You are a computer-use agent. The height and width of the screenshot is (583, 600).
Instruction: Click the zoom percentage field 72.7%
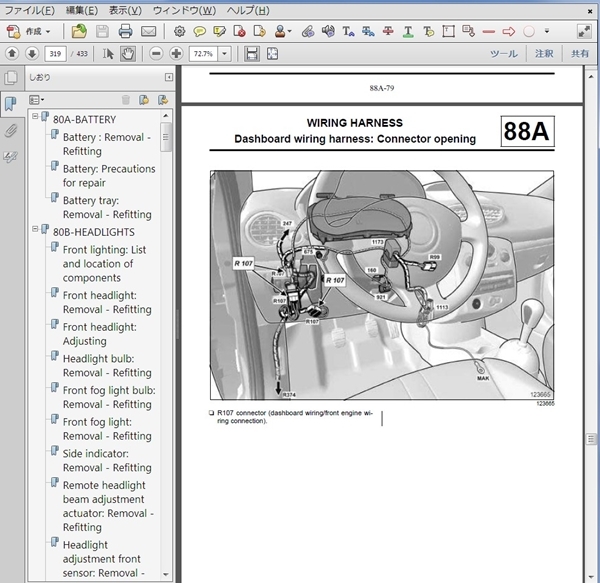(204, 54)
